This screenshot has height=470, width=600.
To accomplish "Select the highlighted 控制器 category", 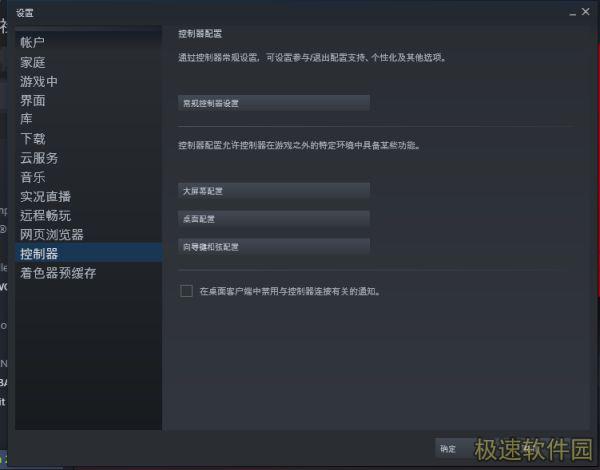I will coord(89,253).
